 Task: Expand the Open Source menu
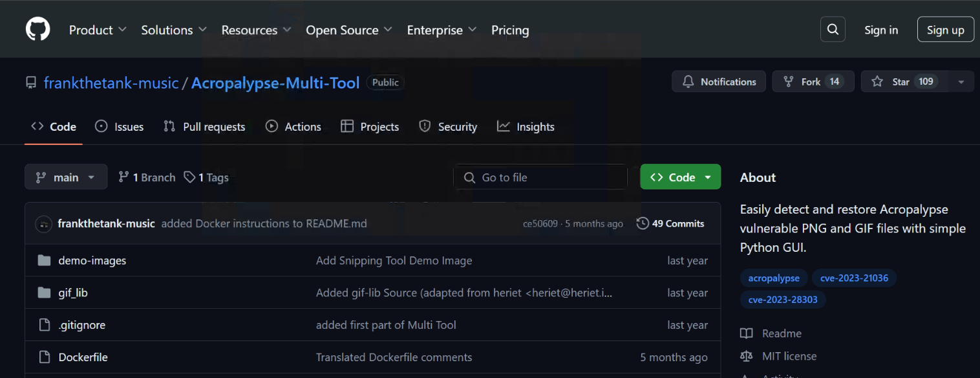pyautogui.click(x=349, y=30)
